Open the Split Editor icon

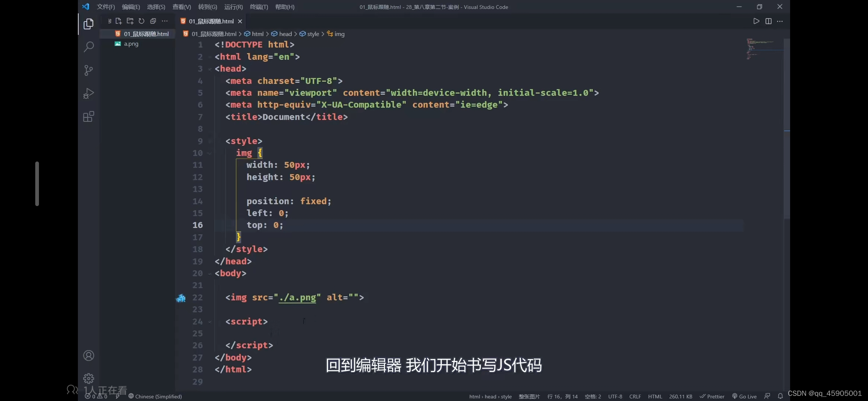(x=768, y=21)
